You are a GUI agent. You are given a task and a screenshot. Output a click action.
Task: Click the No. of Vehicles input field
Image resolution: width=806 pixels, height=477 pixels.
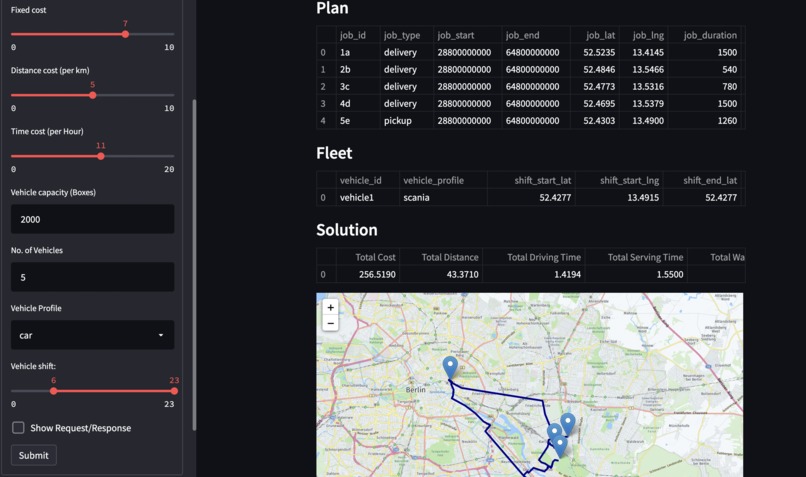[93, 278]
